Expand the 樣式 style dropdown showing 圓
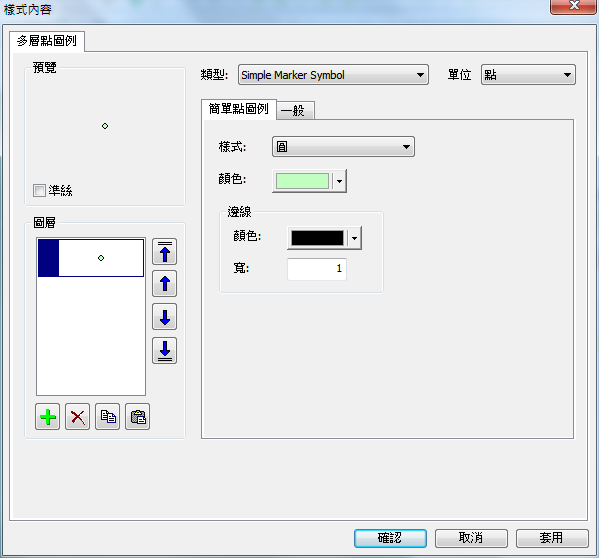599x558 pixels. [343, 147]
